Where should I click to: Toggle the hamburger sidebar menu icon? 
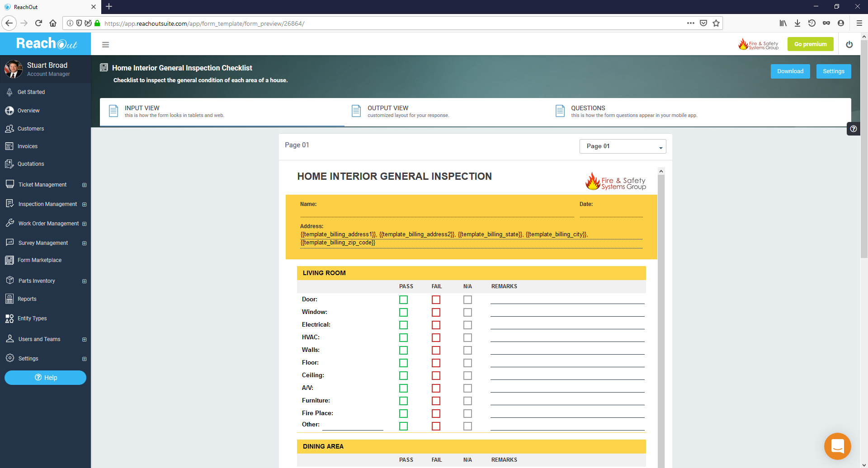105,45
